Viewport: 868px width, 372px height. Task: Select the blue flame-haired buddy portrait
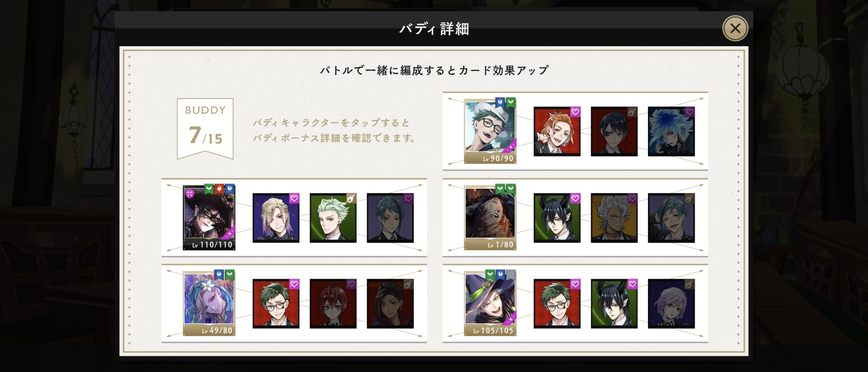pyautogui.click(x=671, y=131)
